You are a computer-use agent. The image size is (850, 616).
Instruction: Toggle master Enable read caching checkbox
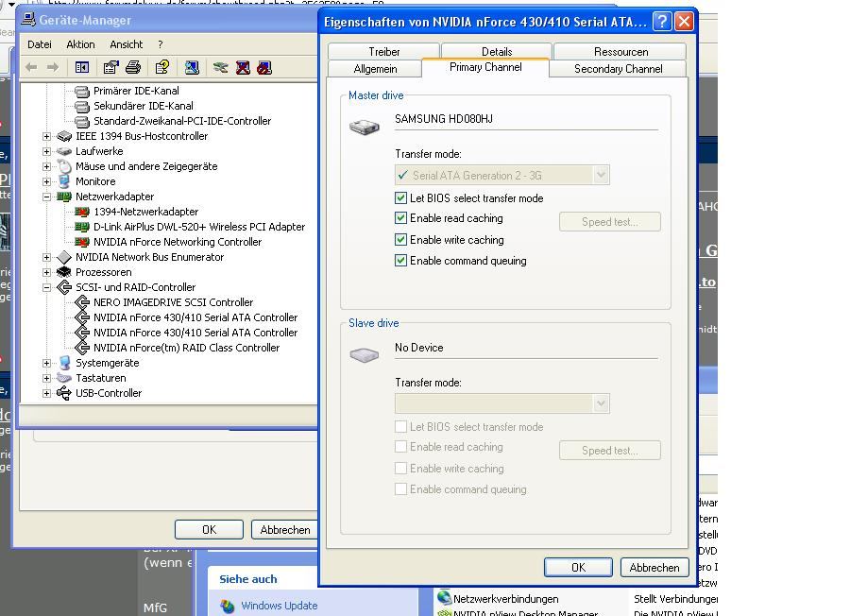coord(400,218)
